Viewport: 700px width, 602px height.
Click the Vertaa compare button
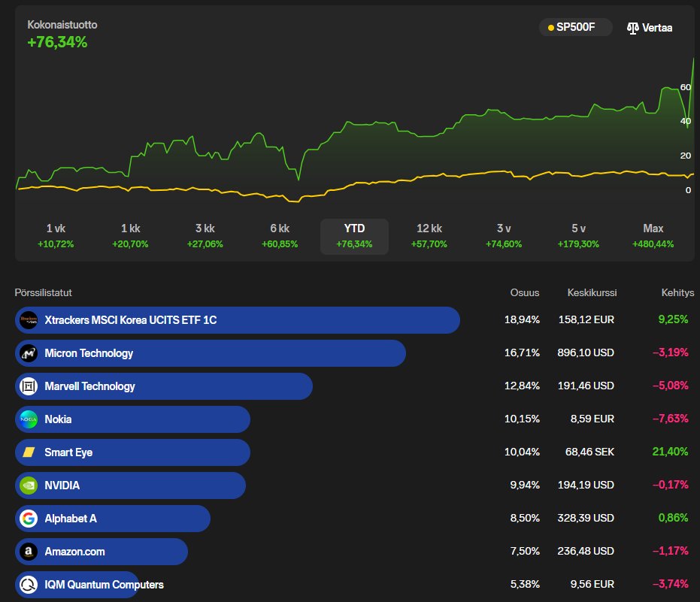tap(650, 28)
